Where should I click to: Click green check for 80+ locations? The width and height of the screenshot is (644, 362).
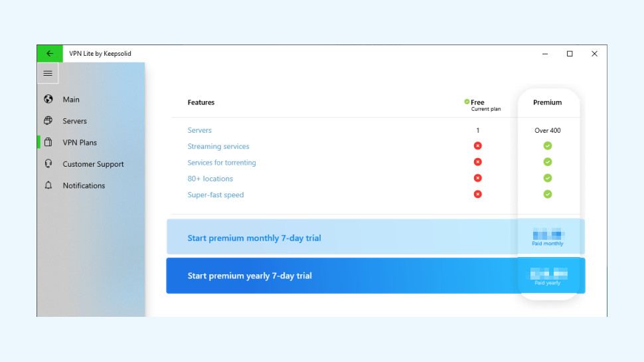pos(548,178)
